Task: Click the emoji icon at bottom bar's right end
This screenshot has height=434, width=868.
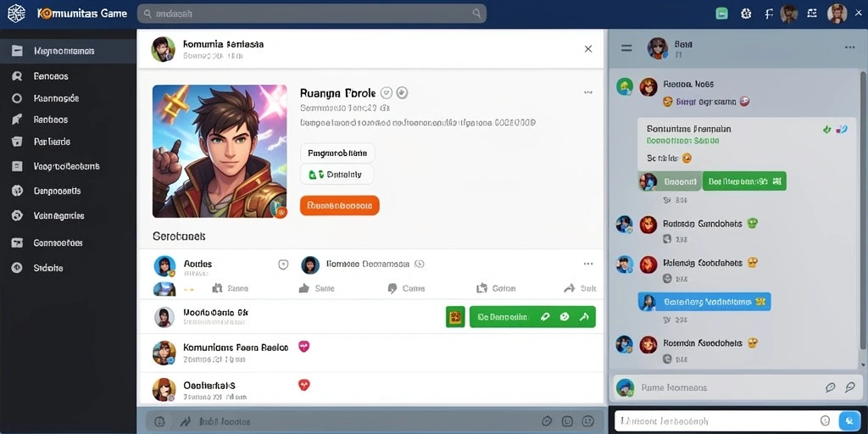Action: point(588,421)
